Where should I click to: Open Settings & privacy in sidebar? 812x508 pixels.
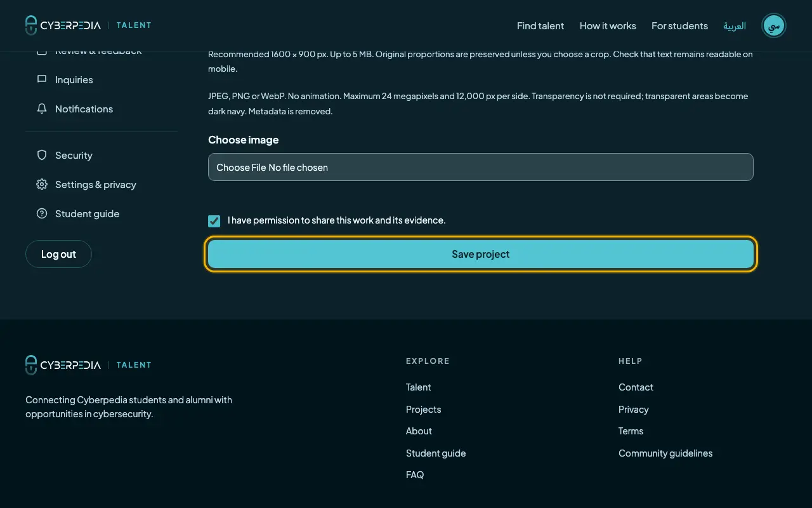tap(101, 184)
